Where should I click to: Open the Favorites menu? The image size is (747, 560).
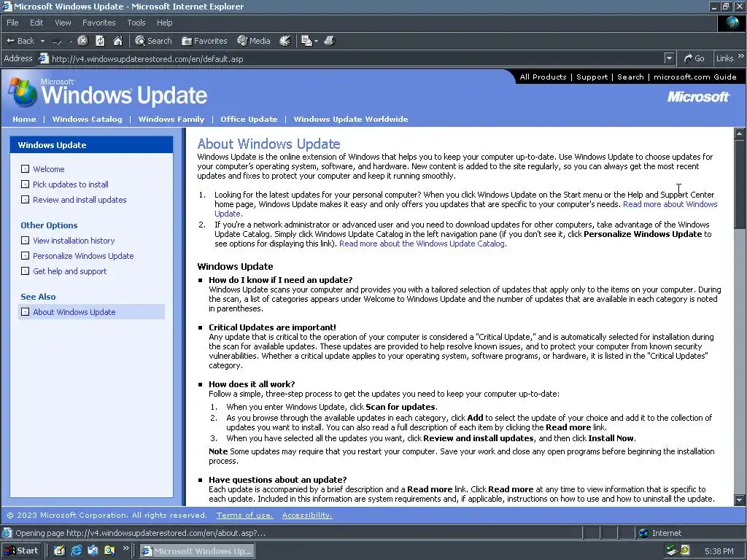98,23
